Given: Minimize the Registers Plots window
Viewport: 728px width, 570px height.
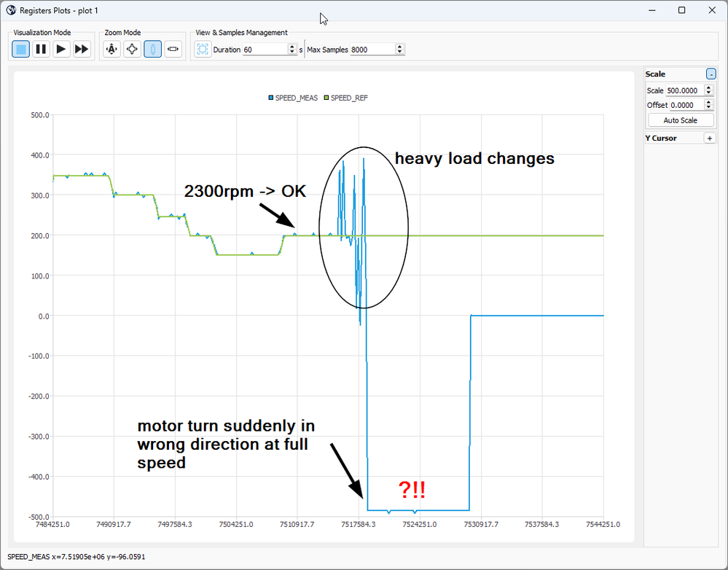Looking at the screenshot, I should point(652,10).
